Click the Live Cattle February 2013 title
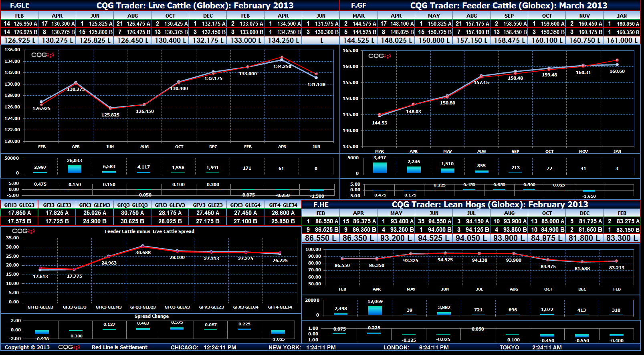644x355 pixels. point(195,6)
